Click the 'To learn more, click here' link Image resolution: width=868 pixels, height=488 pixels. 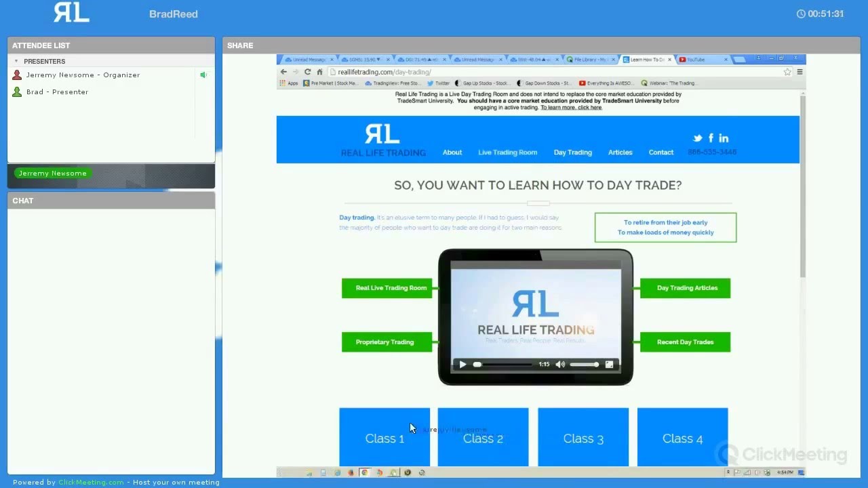(x=571, y=107)
